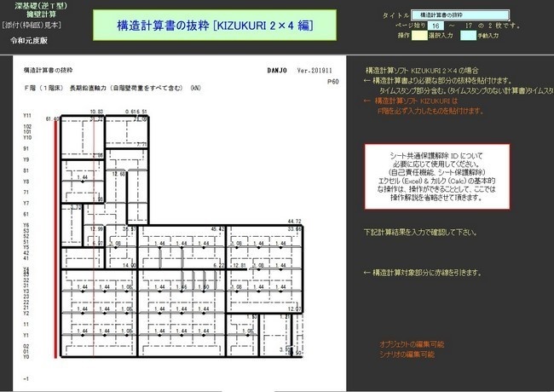554x392 pixels.
Task: Click the 45.42 value on the plan
Action: pyautogui.click(x=217, y=229)
